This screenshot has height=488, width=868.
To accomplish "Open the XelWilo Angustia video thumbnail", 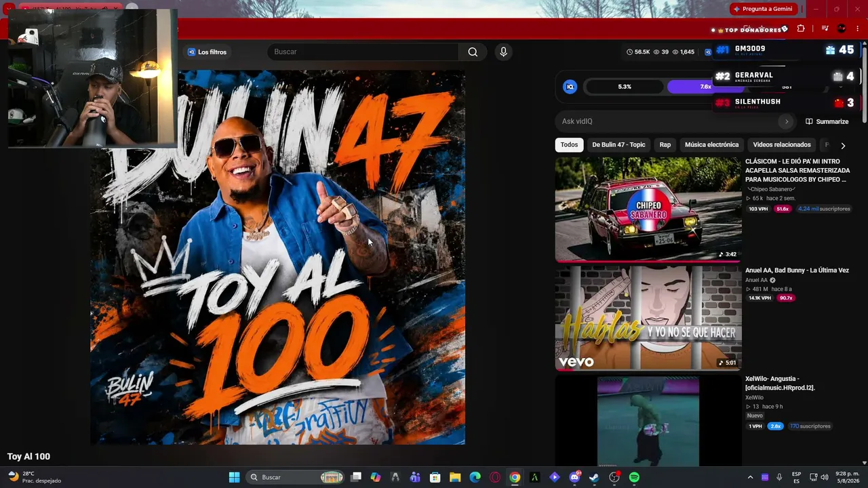I will coord(648,422).
